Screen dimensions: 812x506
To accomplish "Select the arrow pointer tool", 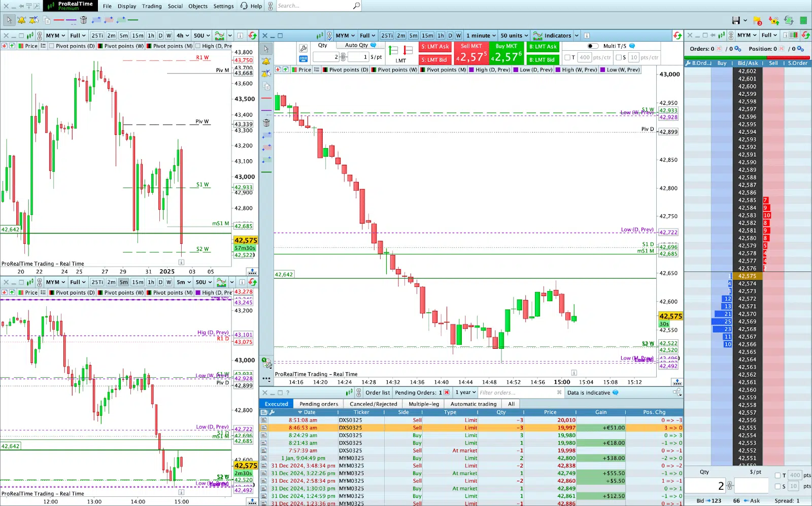I will 266,48.
